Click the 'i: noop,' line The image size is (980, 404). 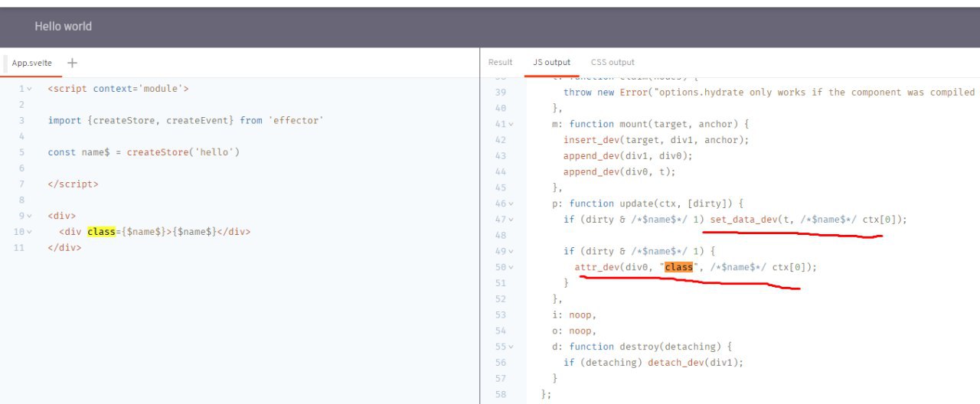(574, 315)
